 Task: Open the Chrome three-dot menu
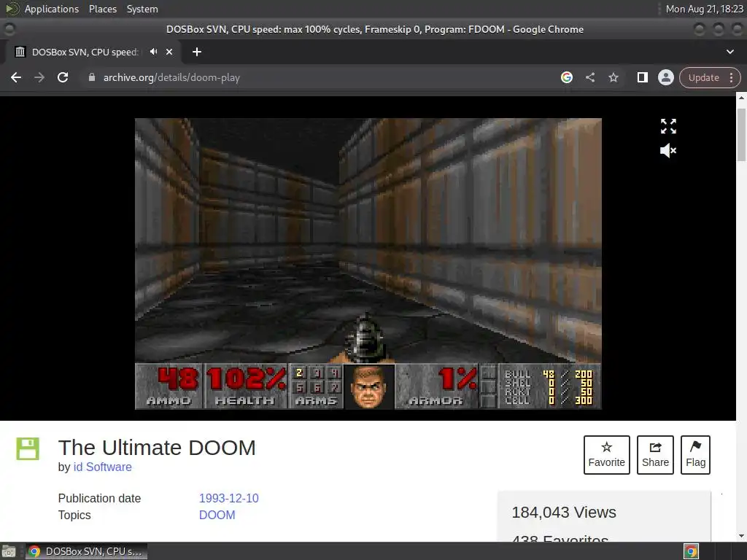(x=731, y=77)
